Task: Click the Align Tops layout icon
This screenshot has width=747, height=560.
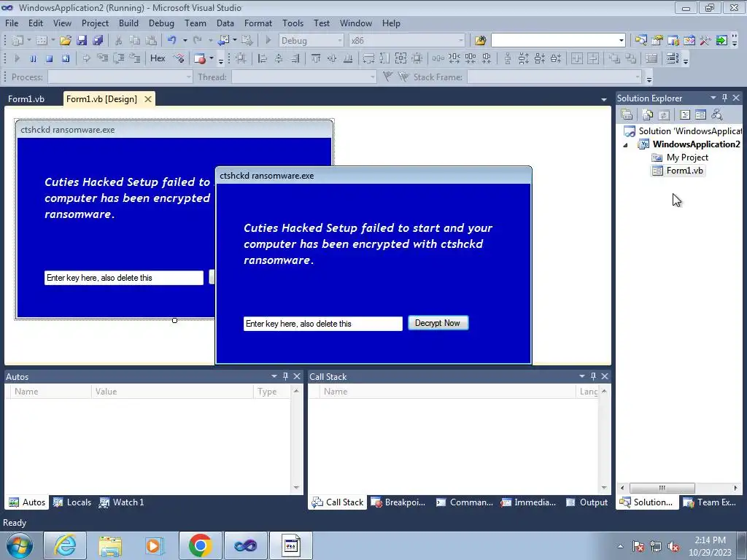Action: 316,58
